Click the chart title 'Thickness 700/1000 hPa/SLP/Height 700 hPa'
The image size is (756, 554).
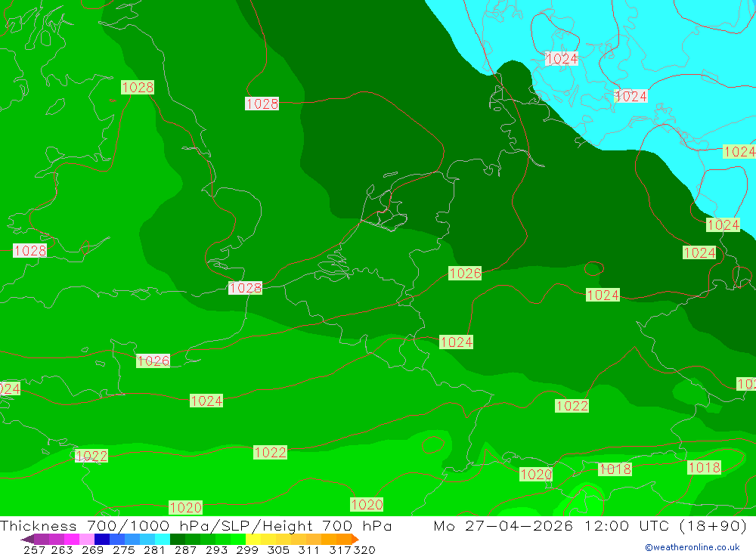click(196, 525)
